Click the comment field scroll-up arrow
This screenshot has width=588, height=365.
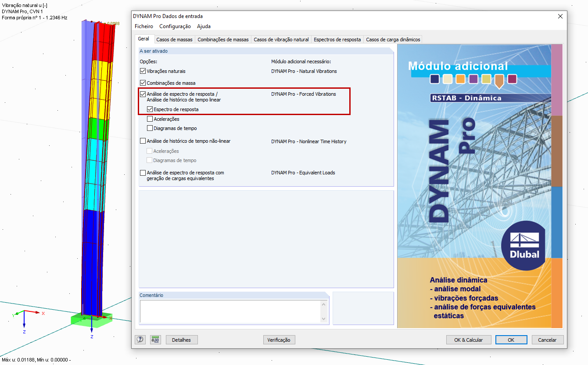tap(324, 304)
